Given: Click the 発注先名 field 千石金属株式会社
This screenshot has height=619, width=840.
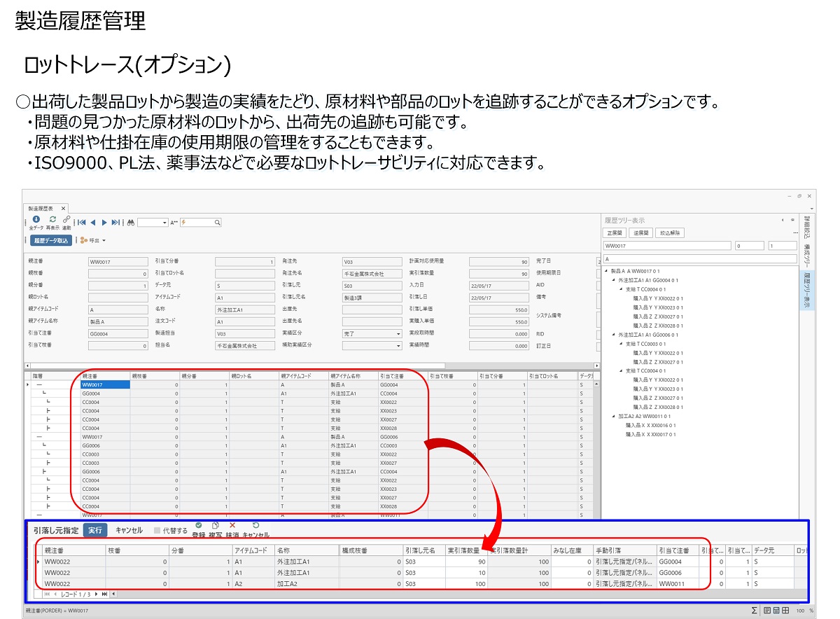Looking at the screenshot, I should (x=373, y=274).
